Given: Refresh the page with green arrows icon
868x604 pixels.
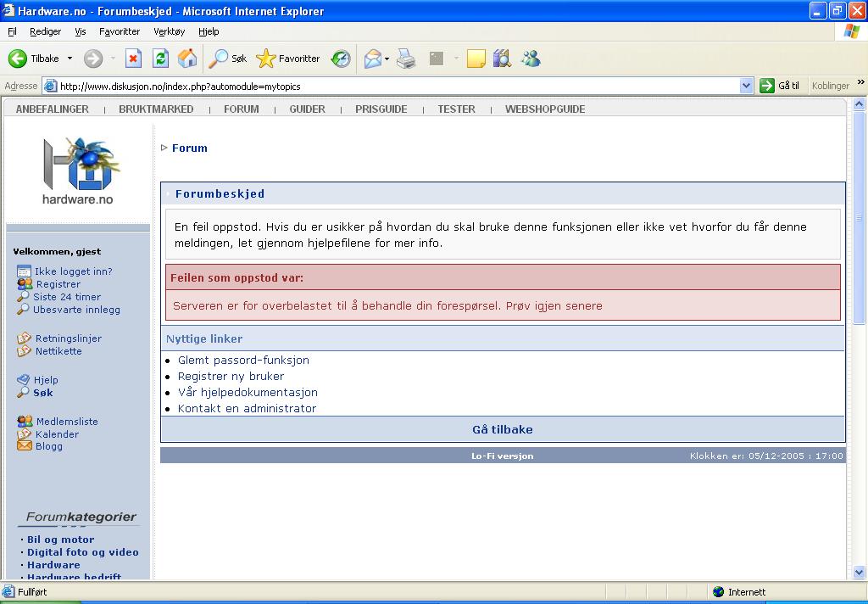Looking at the screenshot, I should (x=160, y=59).
